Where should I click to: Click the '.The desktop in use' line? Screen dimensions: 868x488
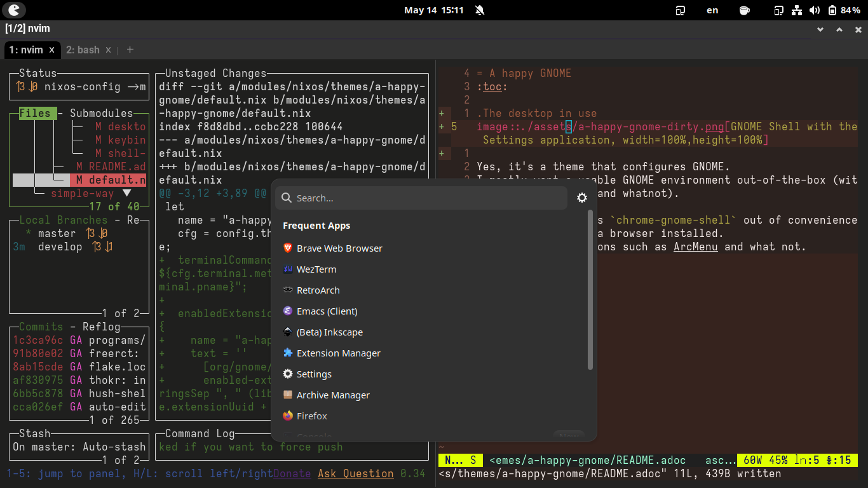(537, 113)
